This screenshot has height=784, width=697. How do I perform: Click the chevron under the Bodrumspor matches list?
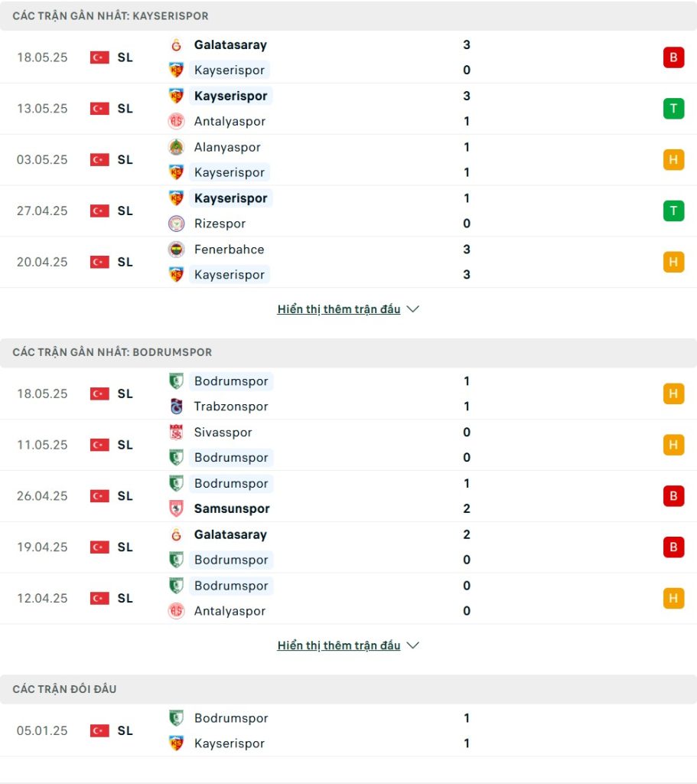coord(412,645)
